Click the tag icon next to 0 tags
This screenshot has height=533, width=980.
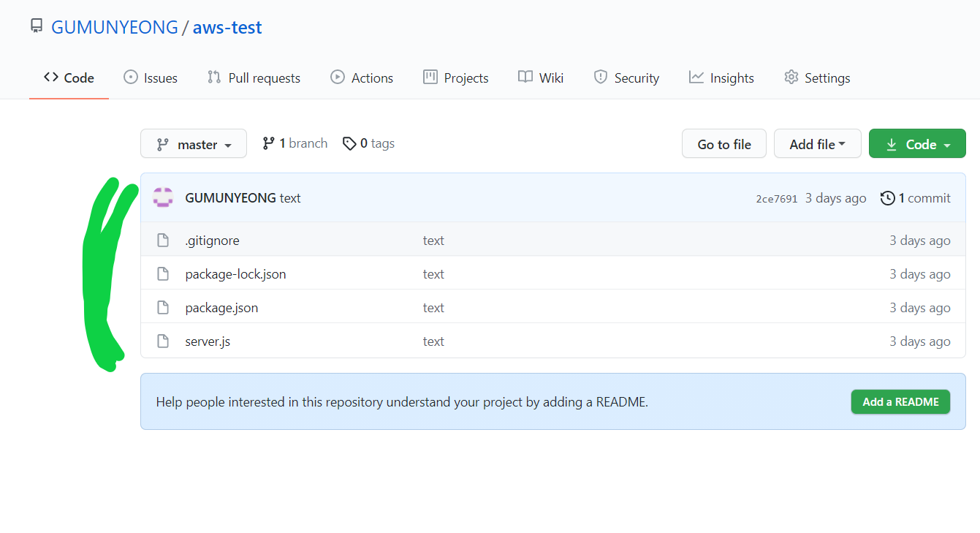pyautogui.click(x=350, y=143)
